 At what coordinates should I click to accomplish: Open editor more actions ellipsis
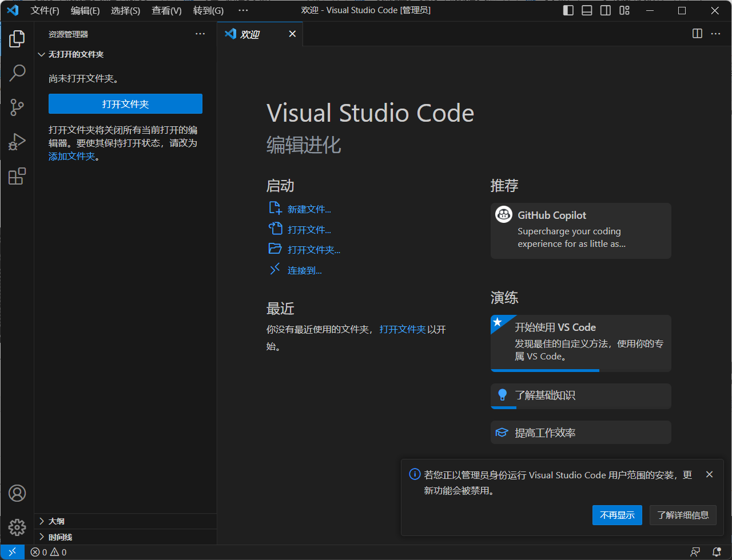pos(715,34)
